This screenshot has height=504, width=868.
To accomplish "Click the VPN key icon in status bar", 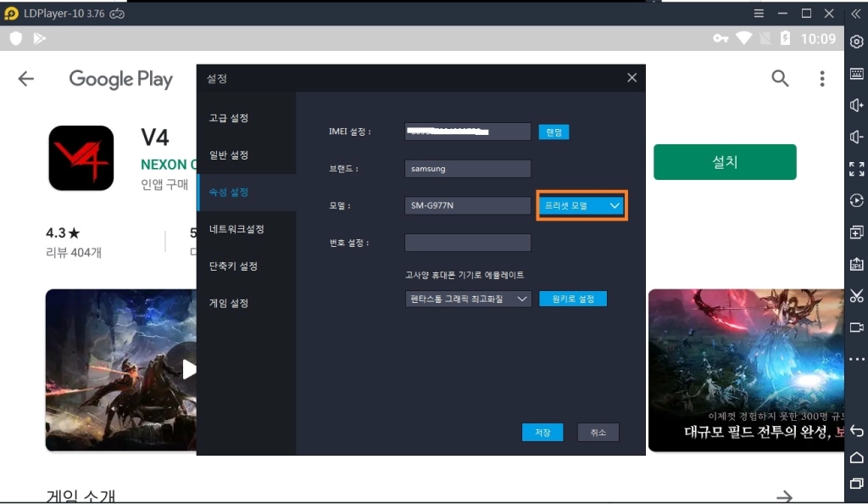I will pos(721,38).
